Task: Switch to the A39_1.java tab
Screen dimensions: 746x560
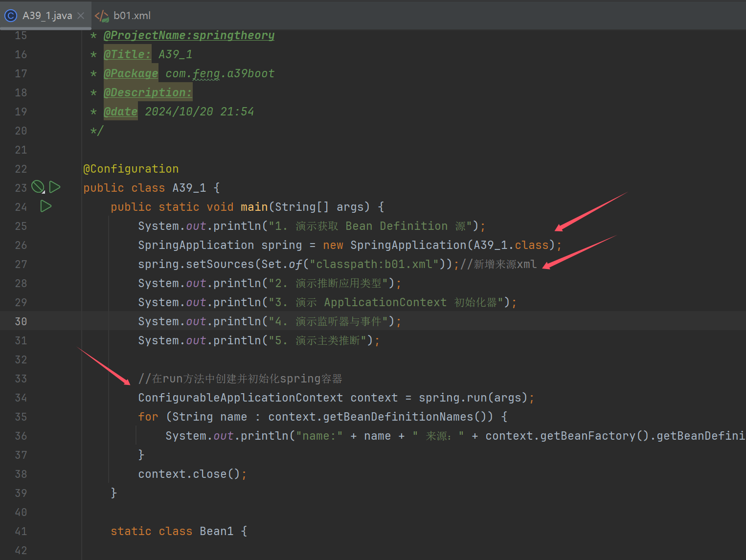Action: coord(47,16)
